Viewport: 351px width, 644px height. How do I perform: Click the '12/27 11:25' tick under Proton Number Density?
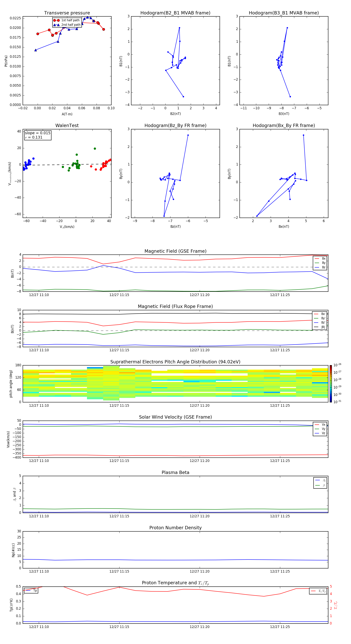click(280, 571)
